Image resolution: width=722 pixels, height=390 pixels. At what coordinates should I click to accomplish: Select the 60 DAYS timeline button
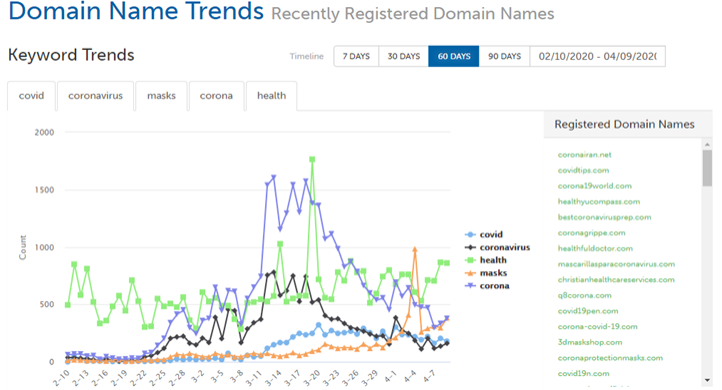coord(454,56)
